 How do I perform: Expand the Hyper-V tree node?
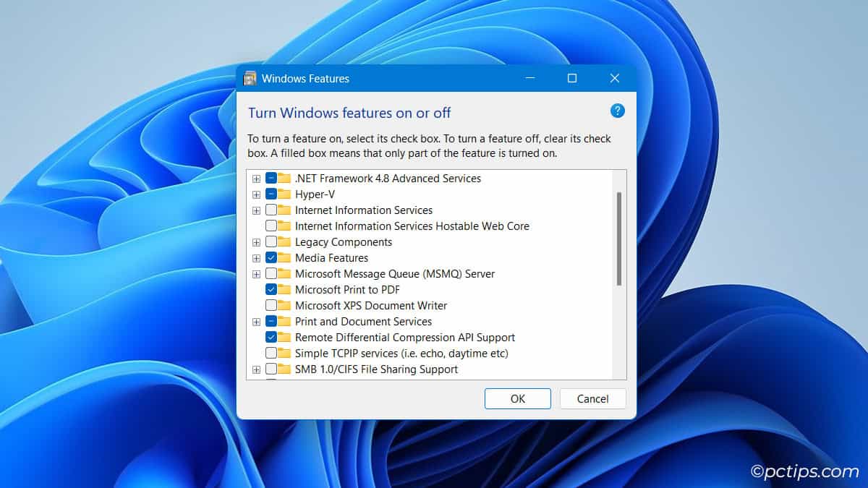point(257,194)
